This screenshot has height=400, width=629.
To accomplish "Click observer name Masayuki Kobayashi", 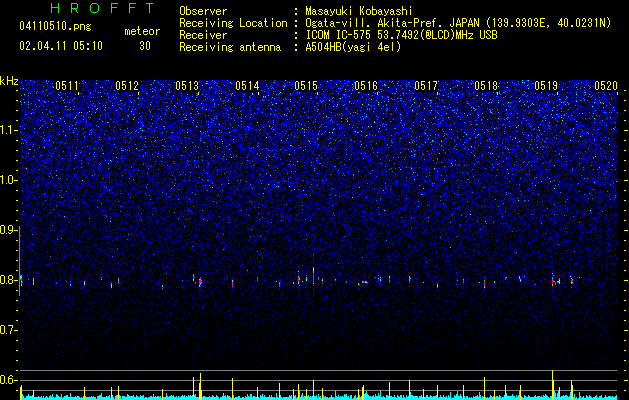I will [x=359, y=11].
